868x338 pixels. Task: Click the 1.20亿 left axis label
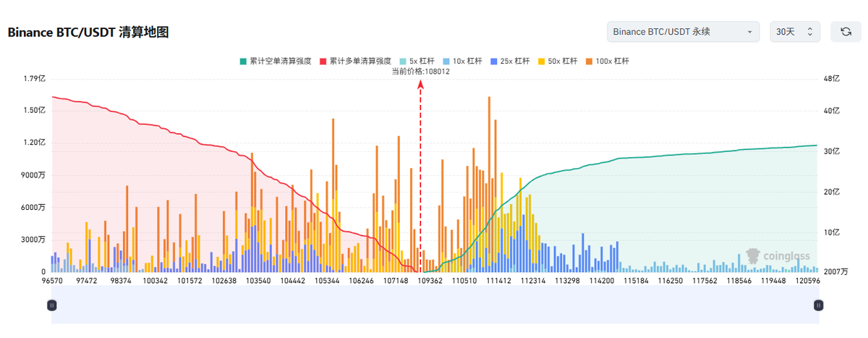35,143
